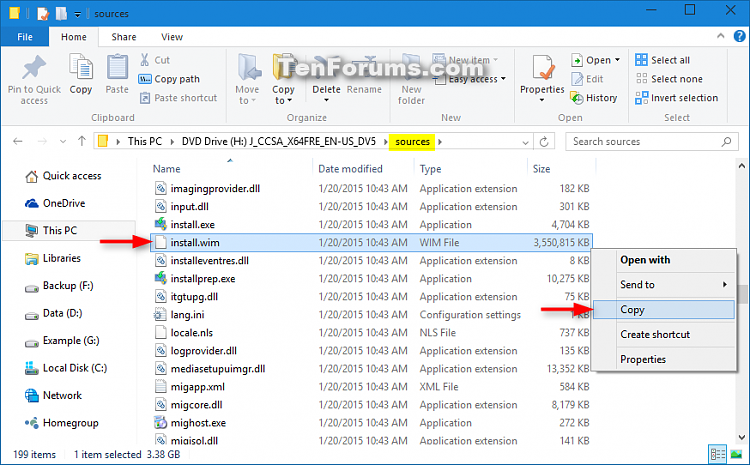Screen dimensions: 750x465
Task: Click the Cut scissors icon
Action: [x=144, y=60]
